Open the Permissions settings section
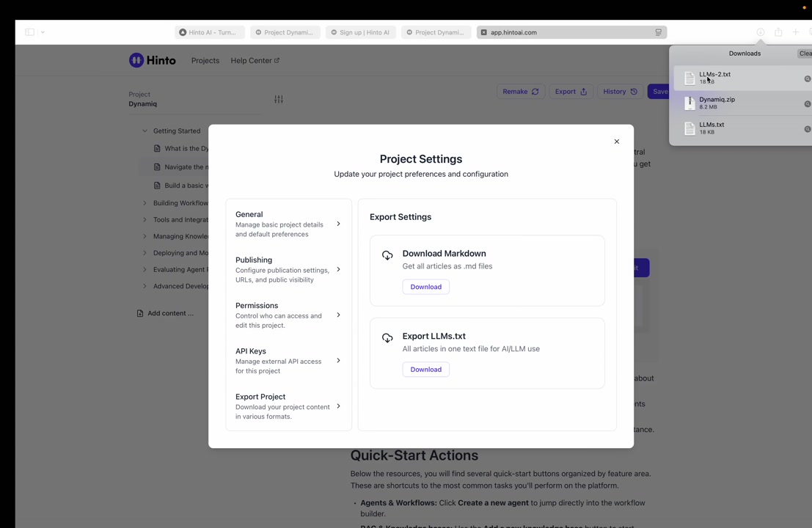 coord(288,315)
